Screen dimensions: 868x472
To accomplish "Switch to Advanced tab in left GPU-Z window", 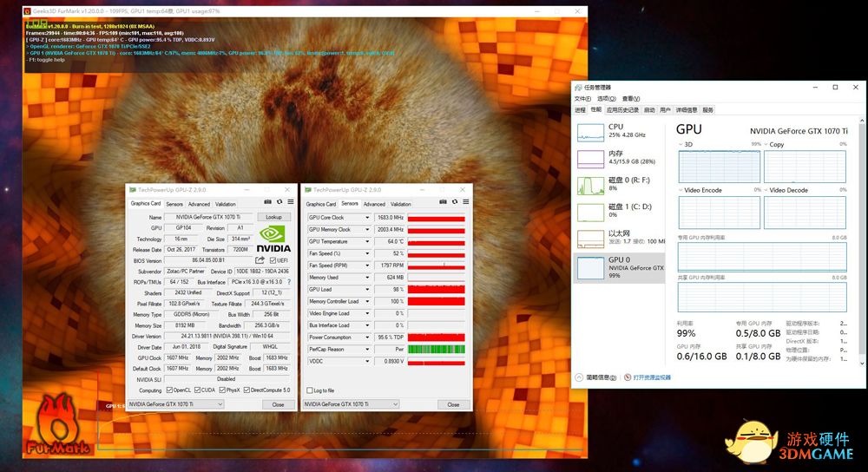I will [x=200, y=204].
